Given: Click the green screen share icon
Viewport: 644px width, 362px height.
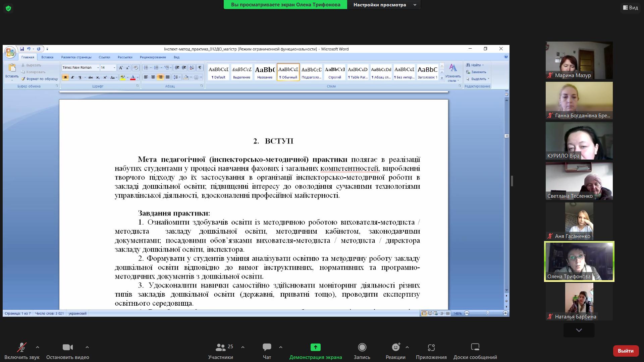Looking at the screenshot, I should pos(315,348).
